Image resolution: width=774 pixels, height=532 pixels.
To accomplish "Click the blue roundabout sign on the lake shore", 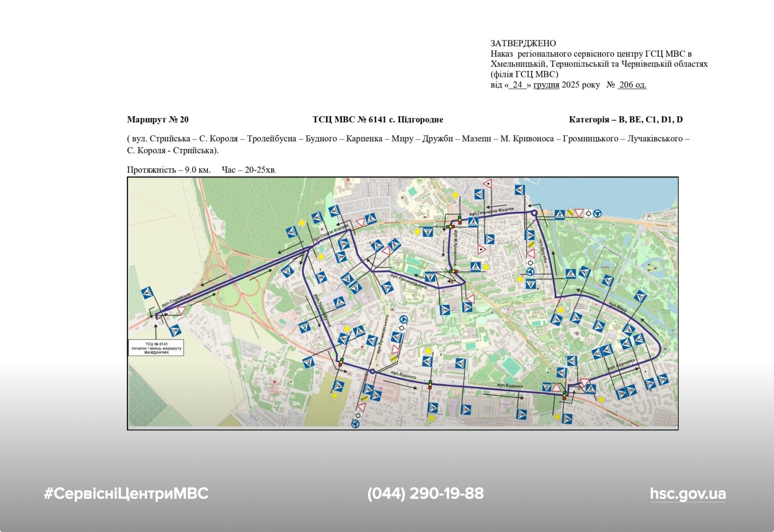I will [x=597, y=213].
